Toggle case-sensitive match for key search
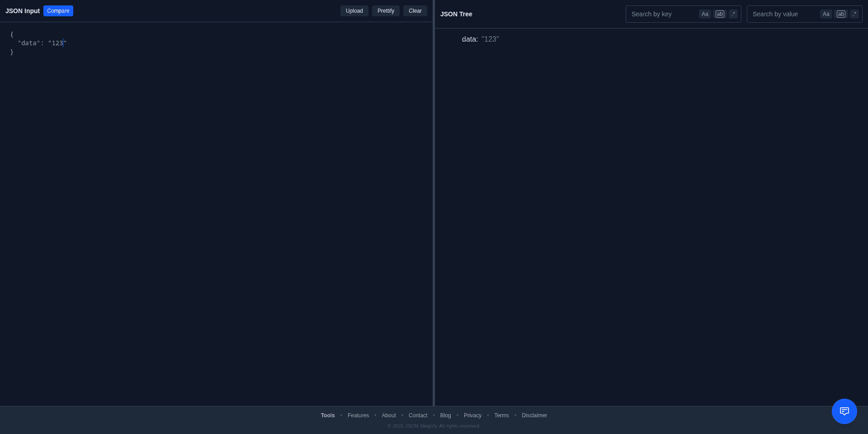The height and width of the screenshot is (434, 868). click(x=705, y=14)
